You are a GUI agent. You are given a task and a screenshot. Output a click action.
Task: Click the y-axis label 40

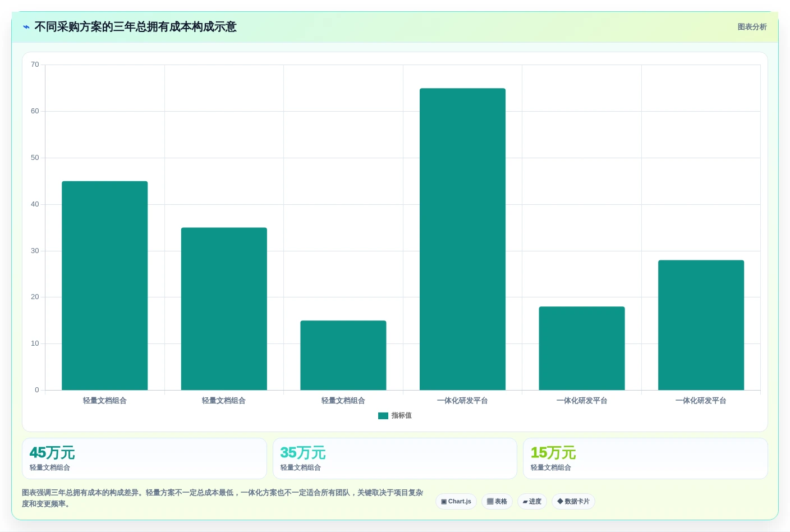pos(35,204)
